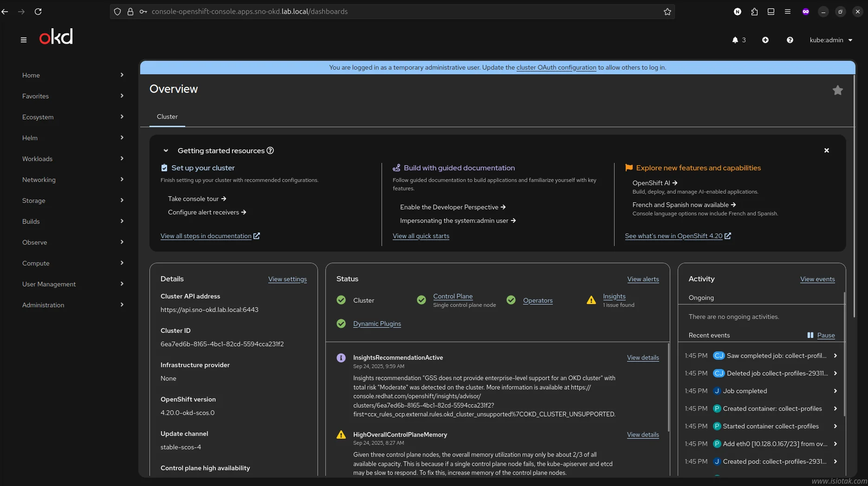Open the help question mark menu
This screenshot has height=486, width=868.
point(790,40)
